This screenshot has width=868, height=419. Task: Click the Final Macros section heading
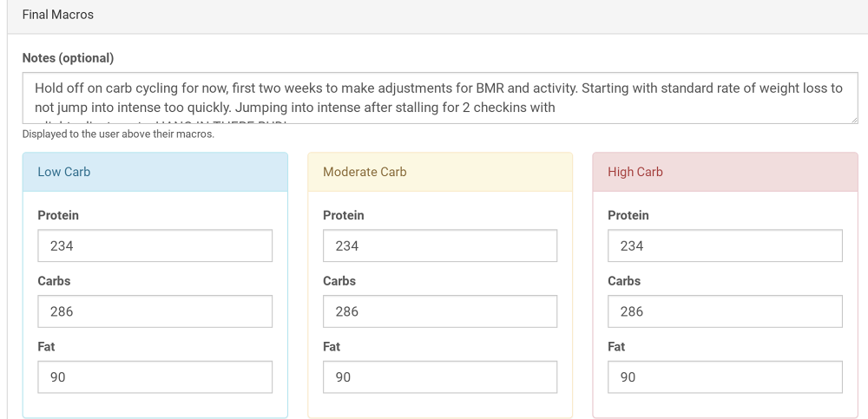(x=58, y=15)
